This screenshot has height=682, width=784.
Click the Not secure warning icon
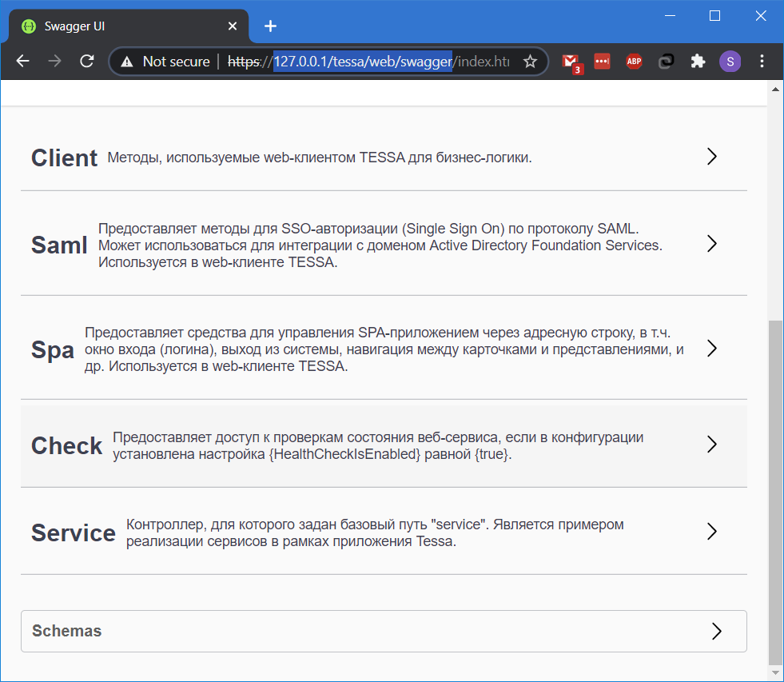pos(127,62)
